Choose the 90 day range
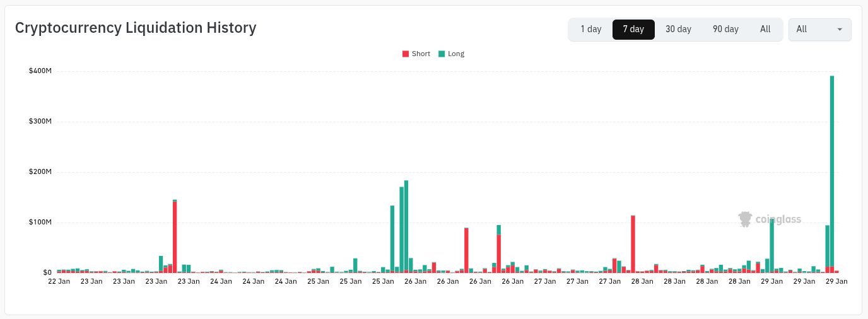The width and height of the screenshot is (868, 319). point(725,29)
